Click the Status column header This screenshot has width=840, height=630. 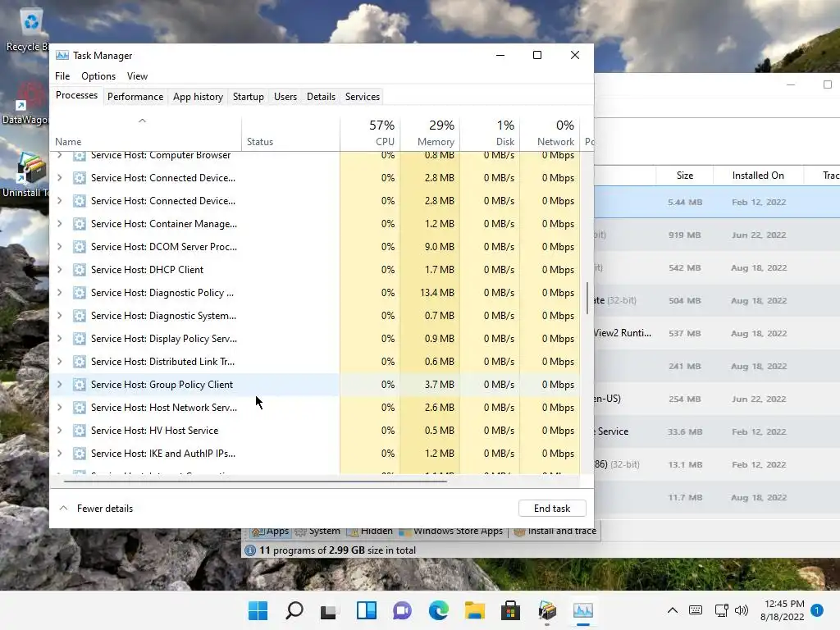tap(291, 133)
